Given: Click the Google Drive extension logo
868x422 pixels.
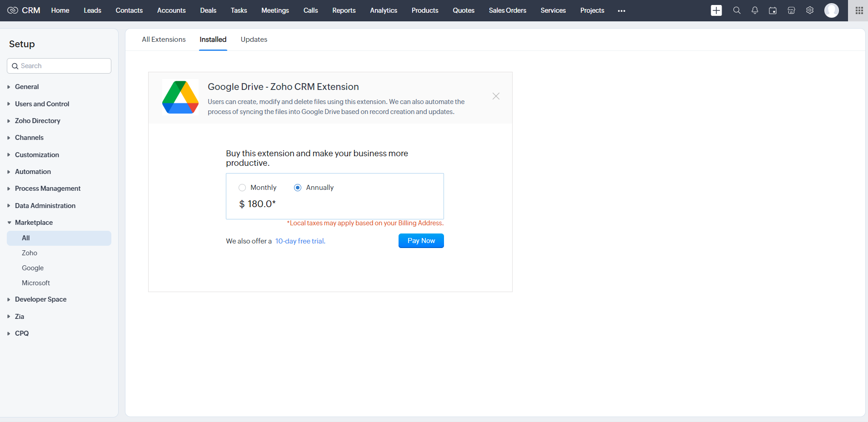Looking at the screenshot, I should pyautogui.click(x=180, y=97).
